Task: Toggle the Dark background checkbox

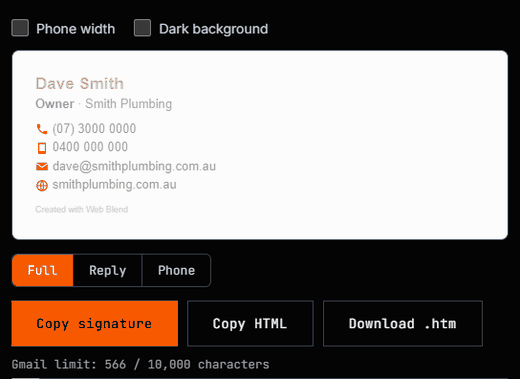Action: point(142,28)
